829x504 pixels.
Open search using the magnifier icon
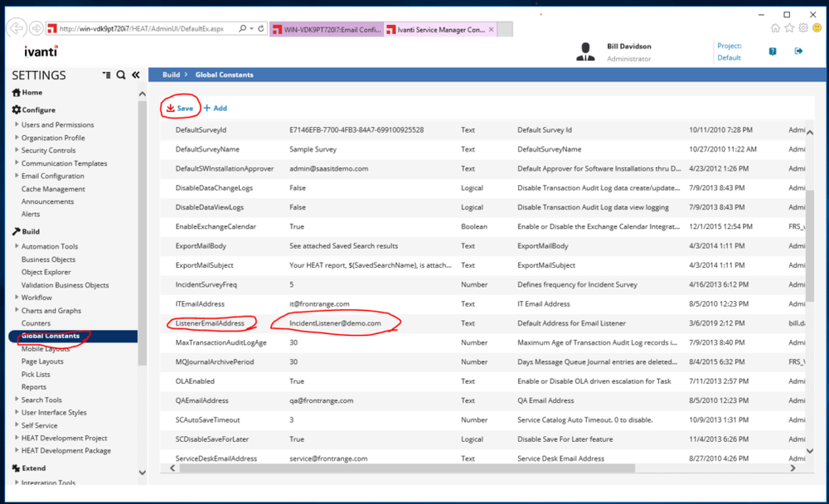click(121, 75)
